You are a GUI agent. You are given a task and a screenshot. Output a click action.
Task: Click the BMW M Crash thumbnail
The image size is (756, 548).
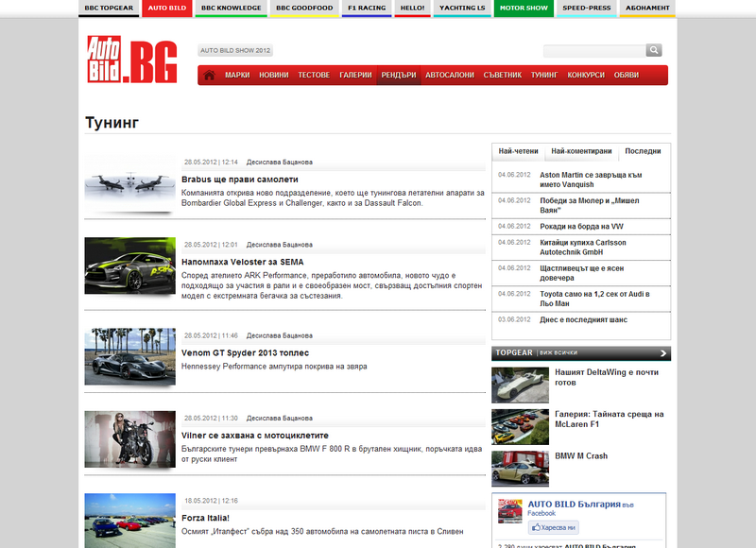[521, 469]
